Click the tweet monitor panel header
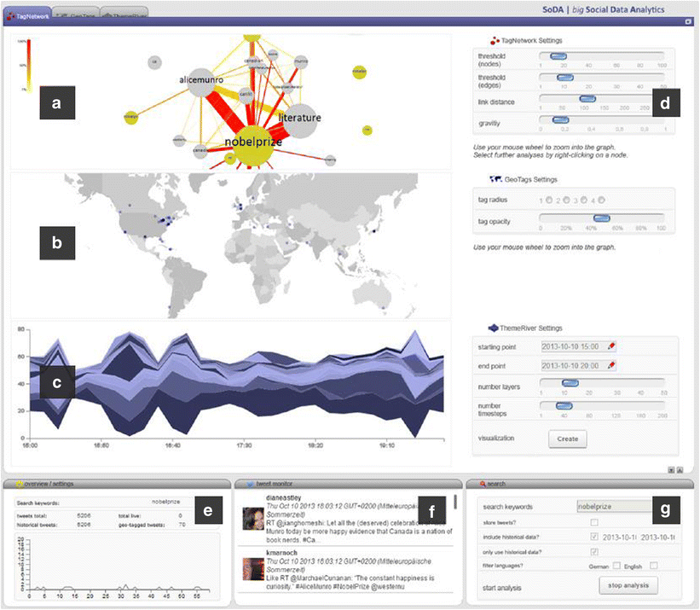Viewport: 700px width, 610px height. click(348, 484)
